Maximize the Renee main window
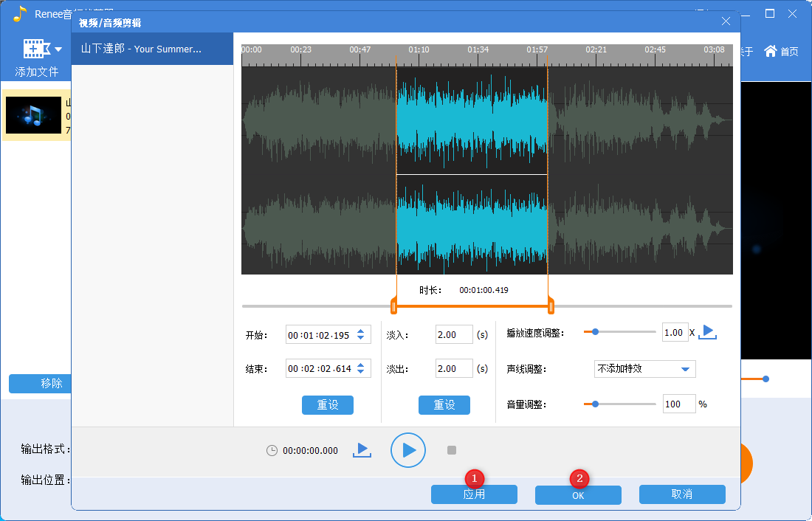The width and height of the screenshot is (812, 521). coord(770,13)
